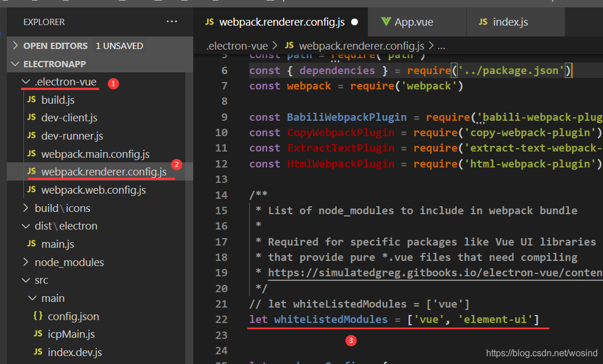Image resolution: width=603 pixels, height=364 pixels.
Task: Click the JS icon beside main.js
Action: [31, 244]
